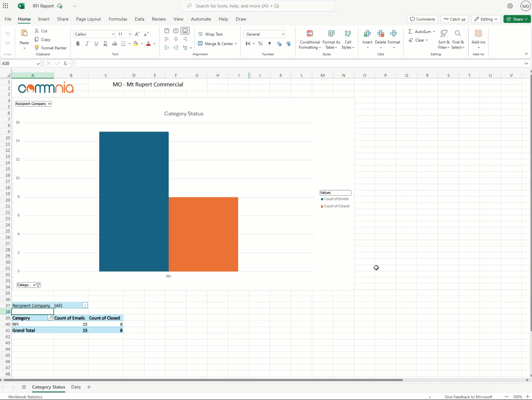Open Category pivot column filter arrow
This screenshot has width=532, height=400.
pos(51,318)
